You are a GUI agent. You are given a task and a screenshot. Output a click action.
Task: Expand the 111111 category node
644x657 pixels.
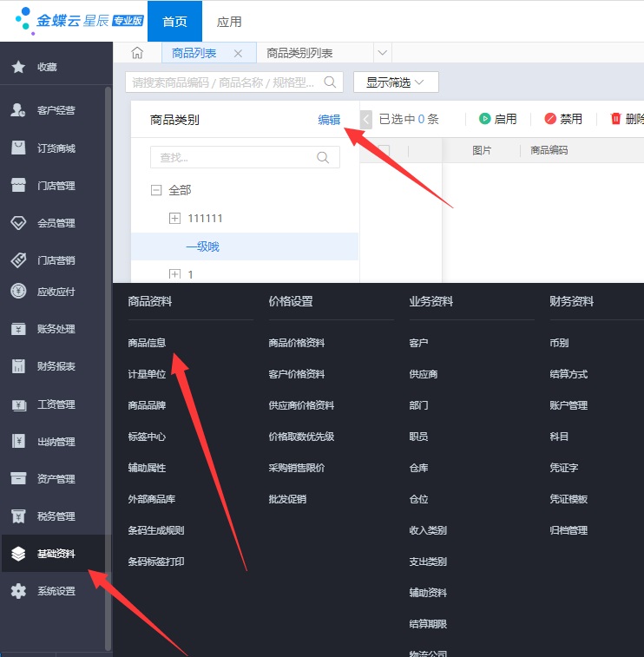(174, 218)
